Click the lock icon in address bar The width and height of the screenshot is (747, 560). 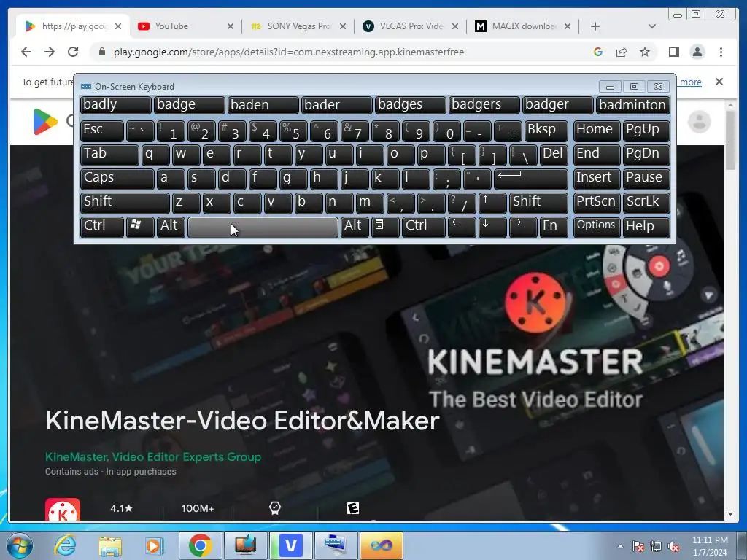101,52
